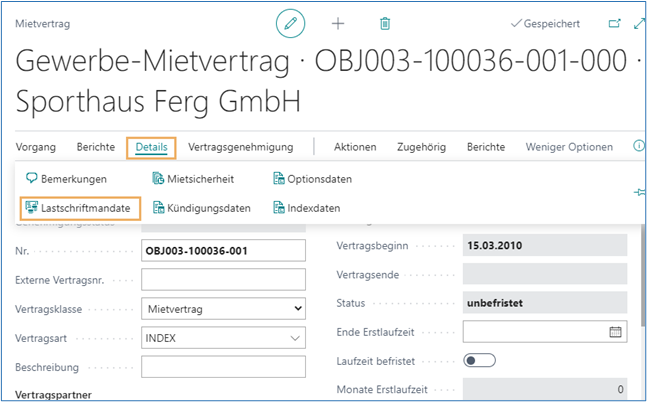Click the Beschreibung input field
Viewport: 647px width, 402px height.
223,367
